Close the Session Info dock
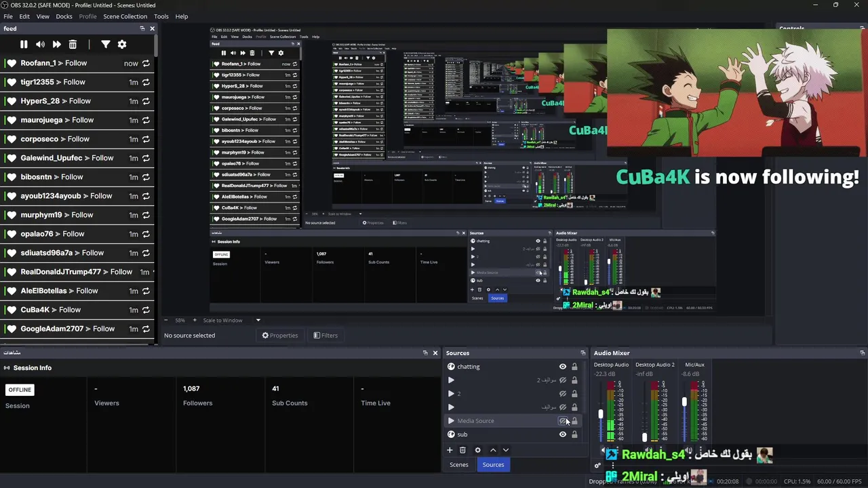This screenshot has width=868, height=488. point(435,353)
